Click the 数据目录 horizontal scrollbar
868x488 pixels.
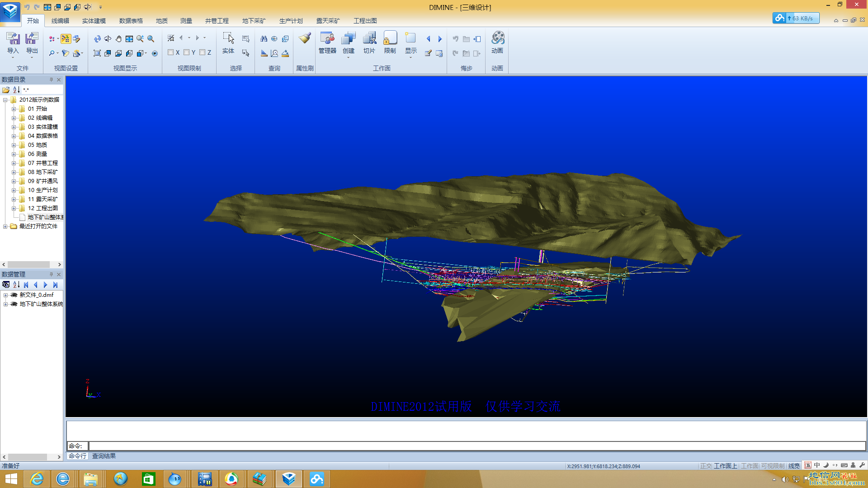click(x=32, y=264)
